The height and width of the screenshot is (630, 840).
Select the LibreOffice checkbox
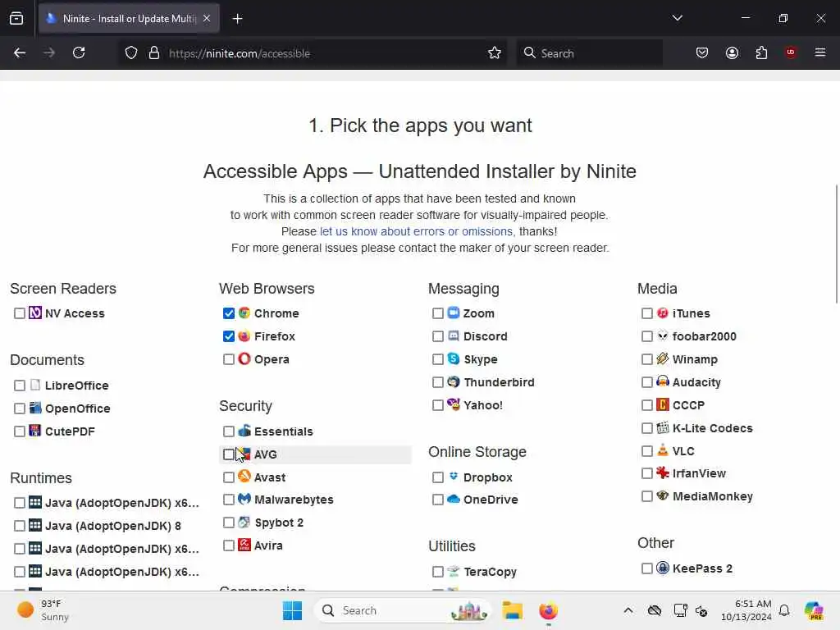tap(20, 386)
